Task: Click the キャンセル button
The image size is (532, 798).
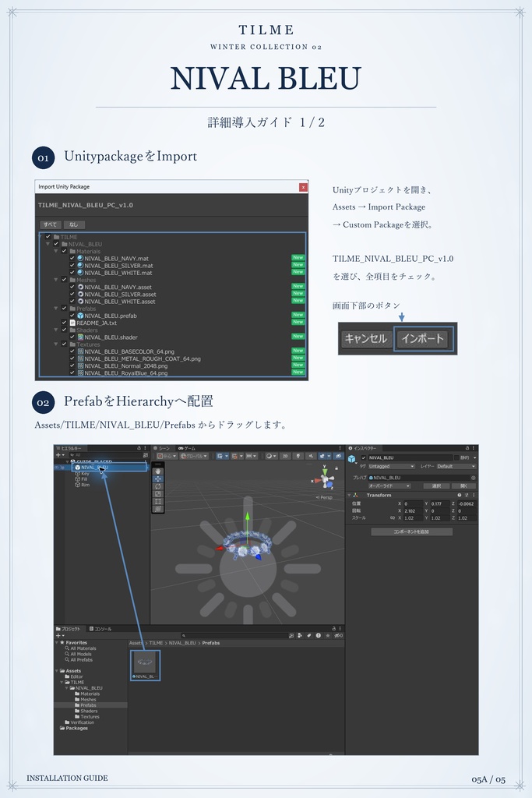Action: point(365,338)
